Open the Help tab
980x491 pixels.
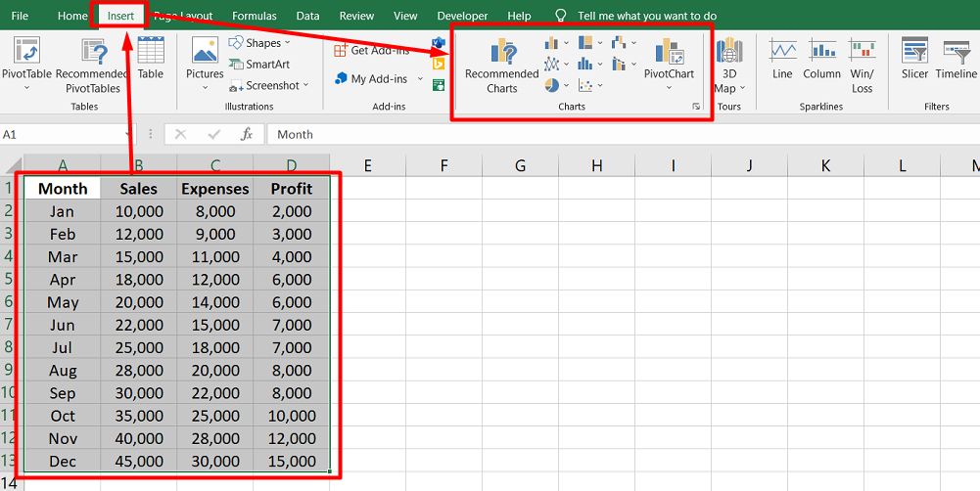[x=520, y=16]
